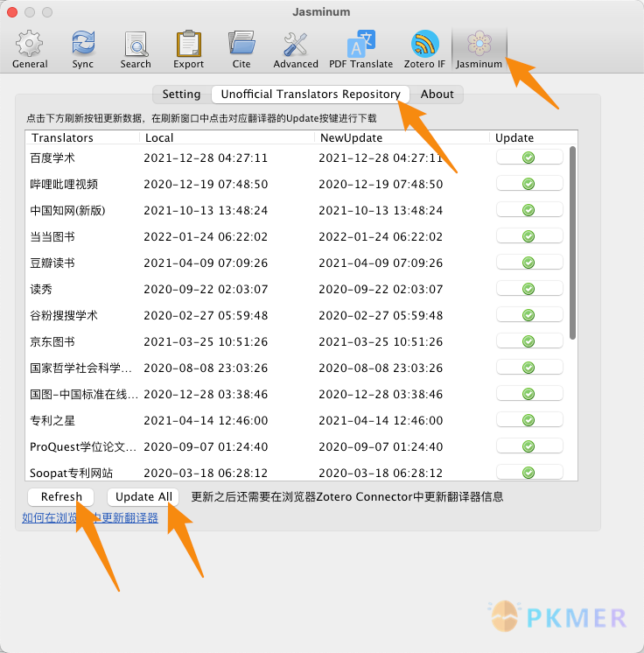
Task: Open the Zotero IF preferences pane
Action: (424, 49)
